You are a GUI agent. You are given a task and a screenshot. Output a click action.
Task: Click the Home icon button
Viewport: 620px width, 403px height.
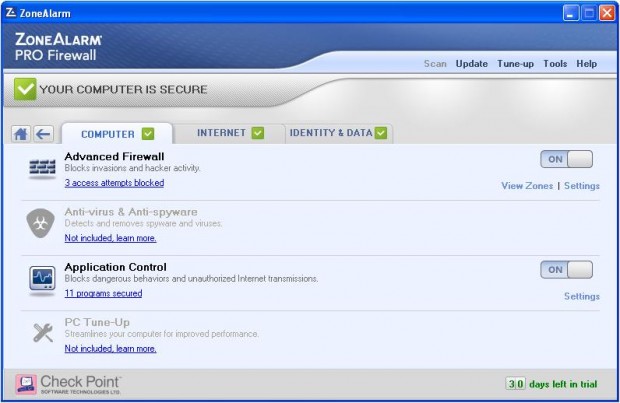pyautogui.click(x=21, y=134)
